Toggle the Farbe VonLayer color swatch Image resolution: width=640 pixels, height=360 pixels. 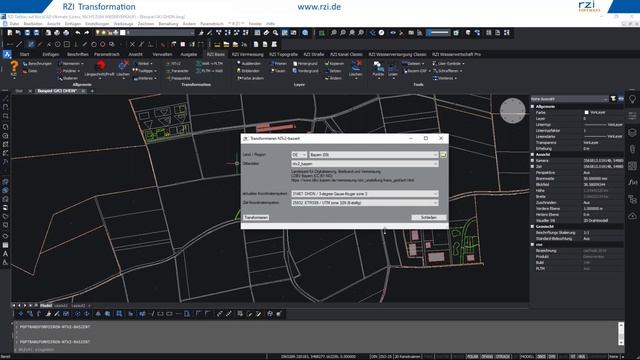click(x=587, y=113)
